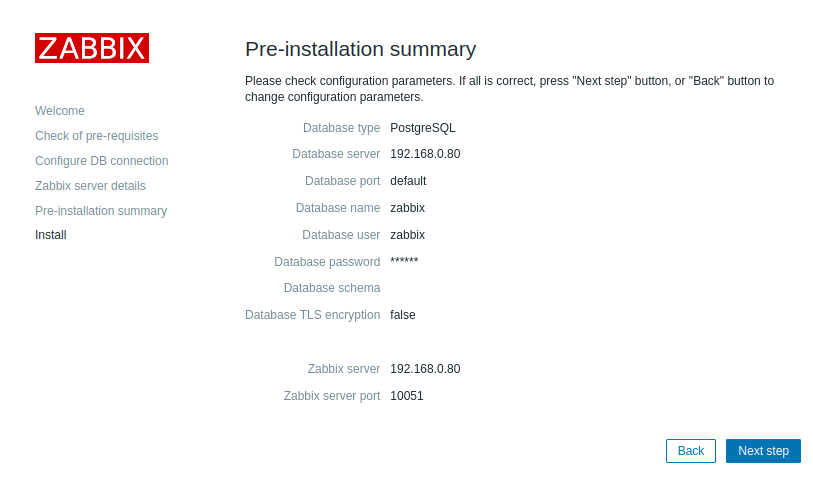Click the Zabbix server port 10051 value
This screenshot has width=813, height=486.
click(x=407, y=396)
